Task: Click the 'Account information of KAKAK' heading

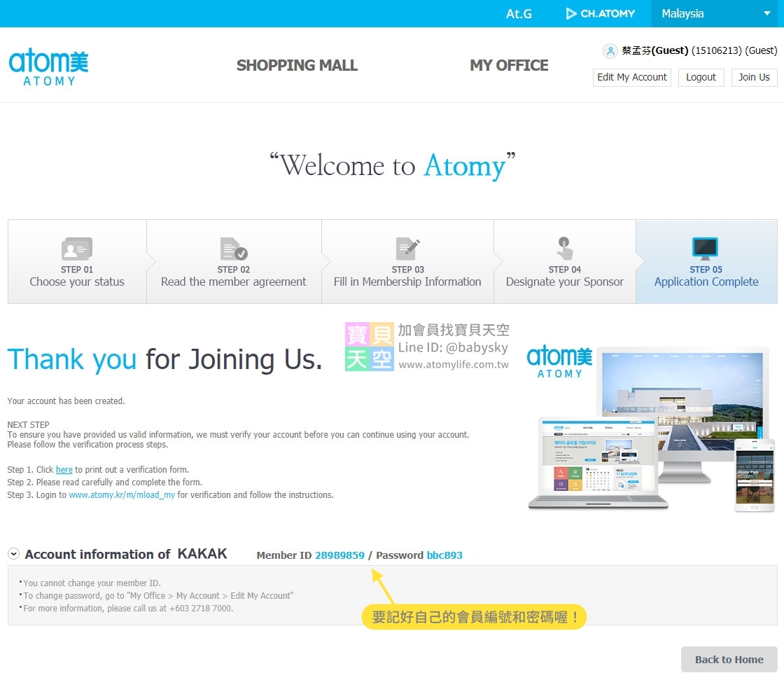Action: [125, 554]
